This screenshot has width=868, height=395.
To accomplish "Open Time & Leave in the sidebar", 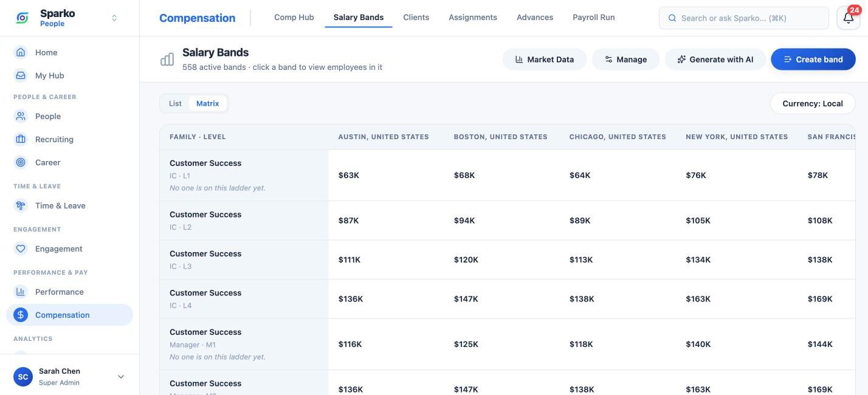I will [69, 205].
